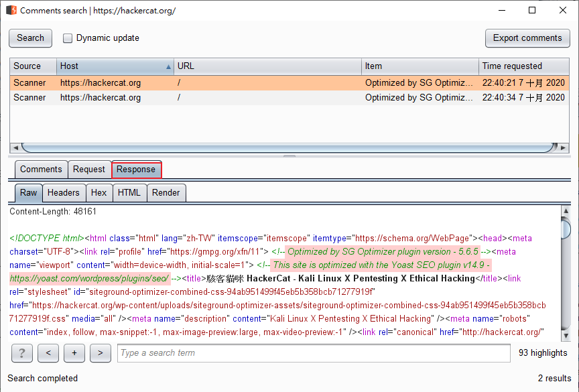Click the Export comments button
The height and width of the screenshot is (392, 579).
click(x=527, y=38)
